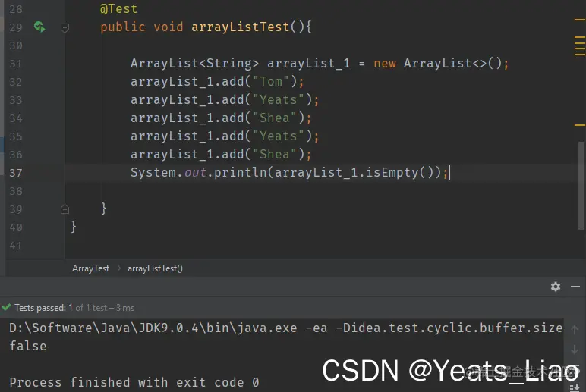Select the arrayListTest() breadcrumb
586x392 pixels.
click(x=155, y=268)
